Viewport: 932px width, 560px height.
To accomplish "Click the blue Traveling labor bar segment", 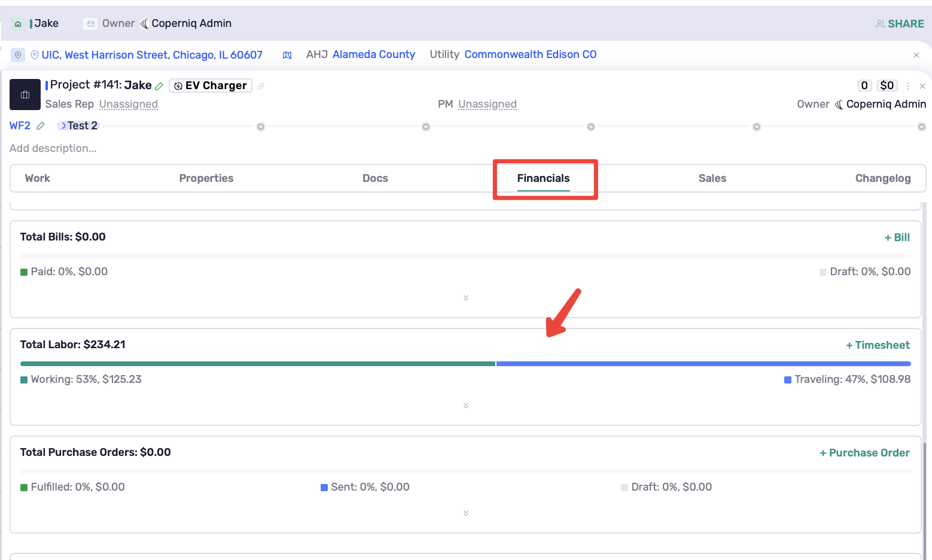I will coord(703,364).
